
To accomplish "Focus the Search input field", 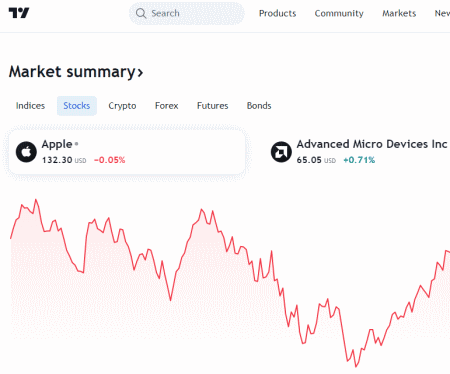I will coord(187,13).
